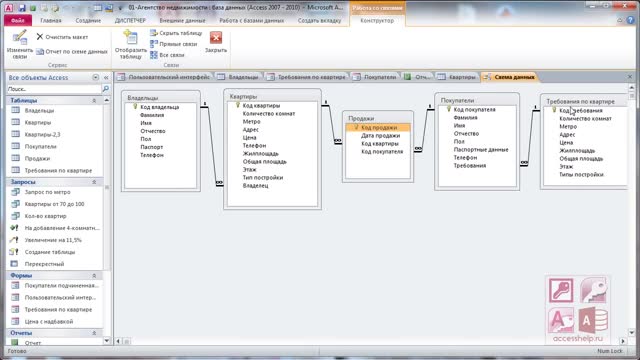Click Очистить макет in the ribbon
Screen dimensions: 640x360
pos(62,37)
